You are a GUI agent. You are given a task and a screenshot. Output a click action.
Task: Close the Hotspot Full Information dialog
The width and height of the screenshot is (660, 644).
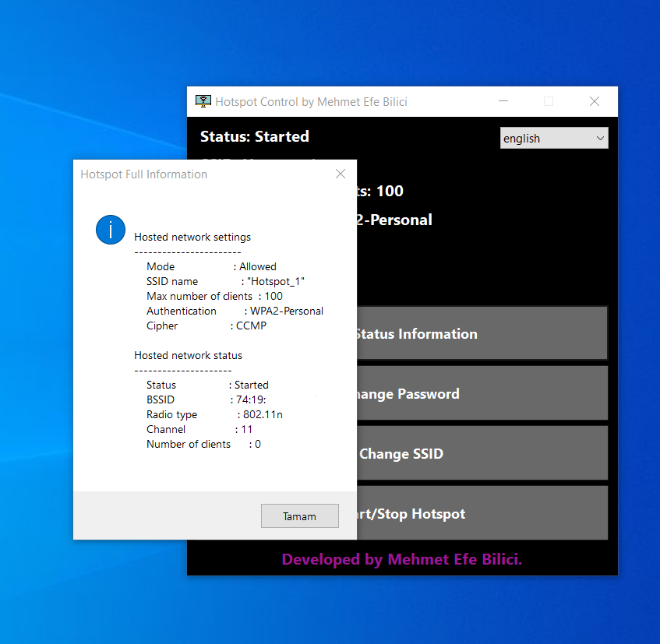coord(340,174)
